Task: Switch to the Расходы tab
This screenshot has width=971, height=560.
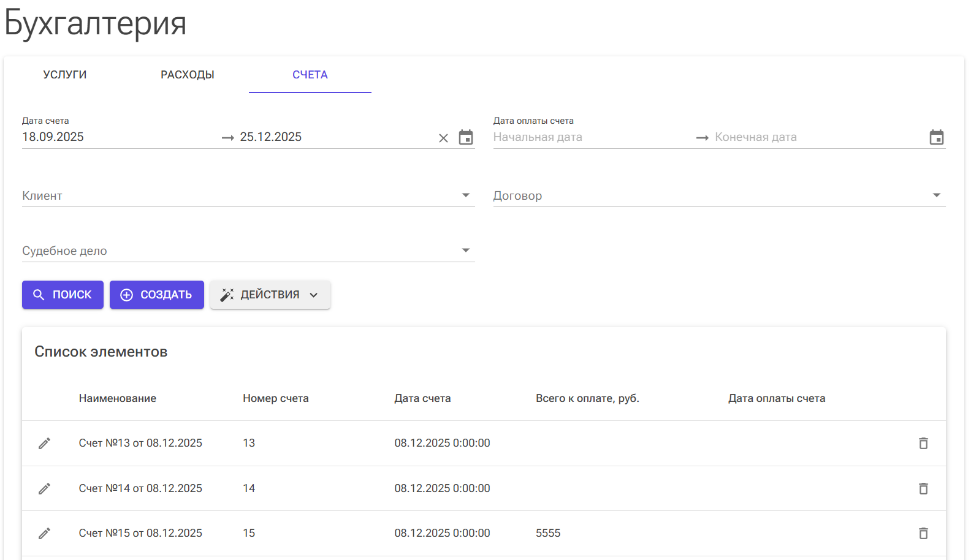Action: point(188,75)
